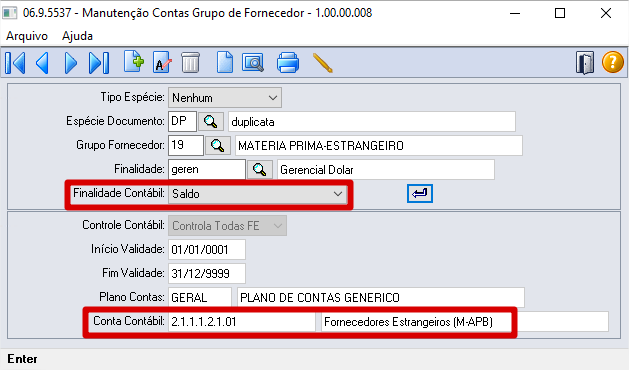Click the Finalidade field containing geren
This screenshot has width=629, height=370.
coord(207,169)
